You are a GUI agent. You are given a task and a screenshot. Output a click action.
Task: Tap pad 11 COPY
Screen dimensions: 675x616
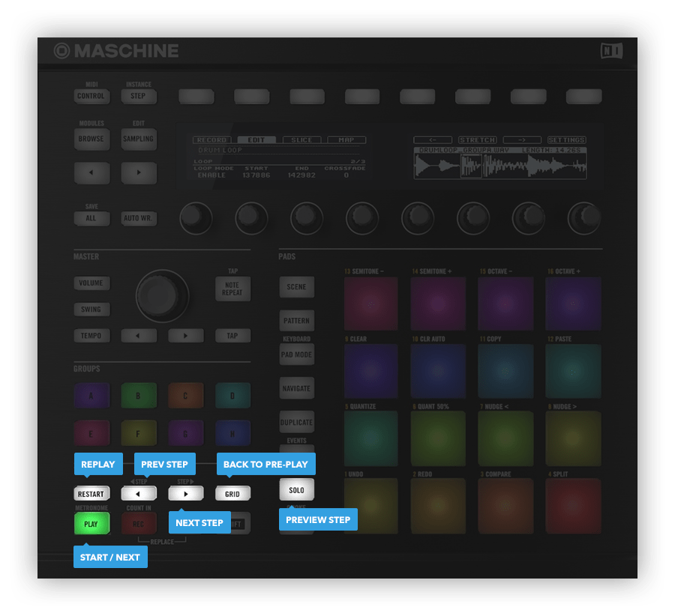(505, 371)
